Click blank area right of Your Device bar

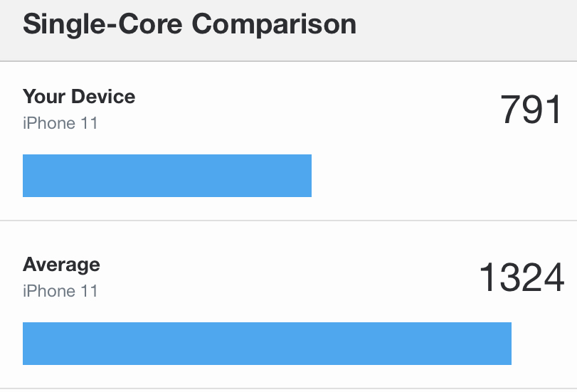tap(442, 176)
